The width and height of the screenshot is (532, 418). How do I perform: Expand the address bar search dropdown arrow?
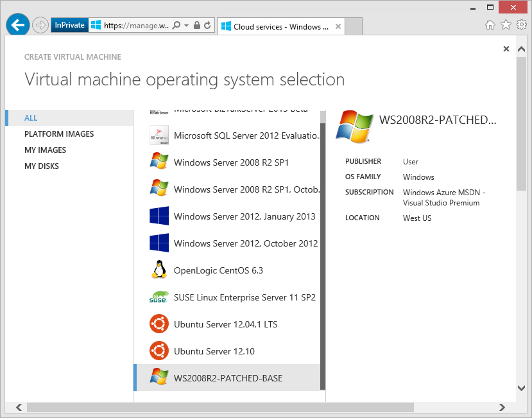[x=186, y=26]
